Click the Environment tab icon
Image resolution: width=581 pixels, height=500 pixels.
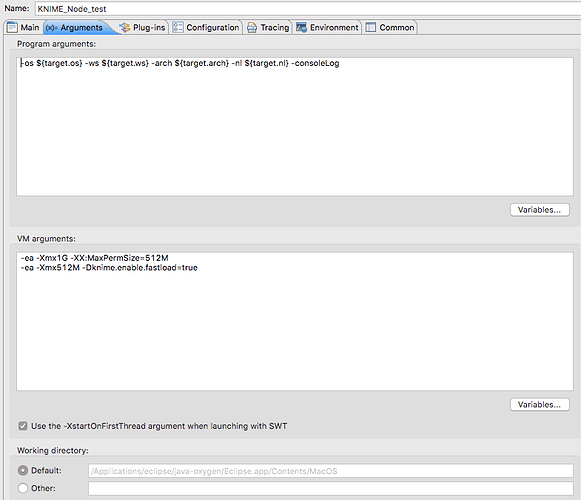tap(301, 27)
